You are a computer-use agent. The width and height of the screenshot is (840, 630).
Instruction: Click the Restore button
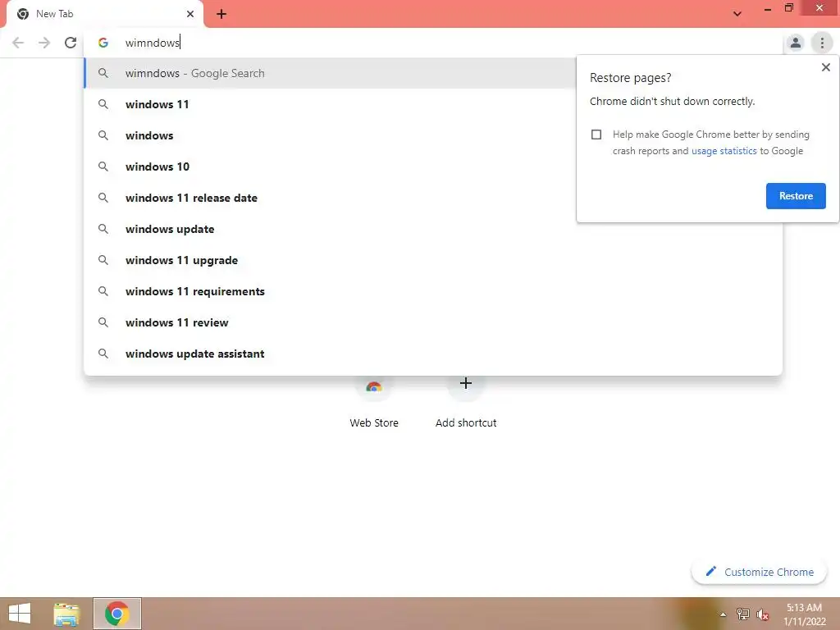[x=796, y=196]
